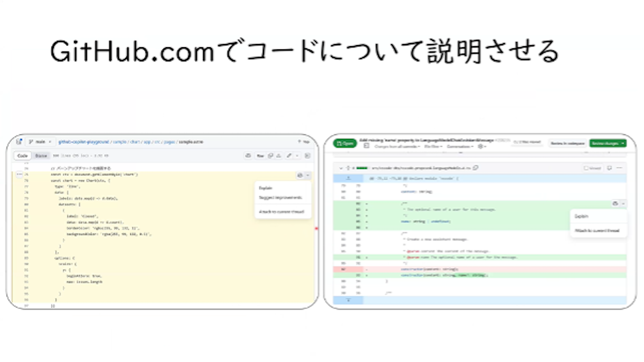Edit file with the pencil icon
The width and height of the screenshot is (644, 362).
click(x=289, y=156)
